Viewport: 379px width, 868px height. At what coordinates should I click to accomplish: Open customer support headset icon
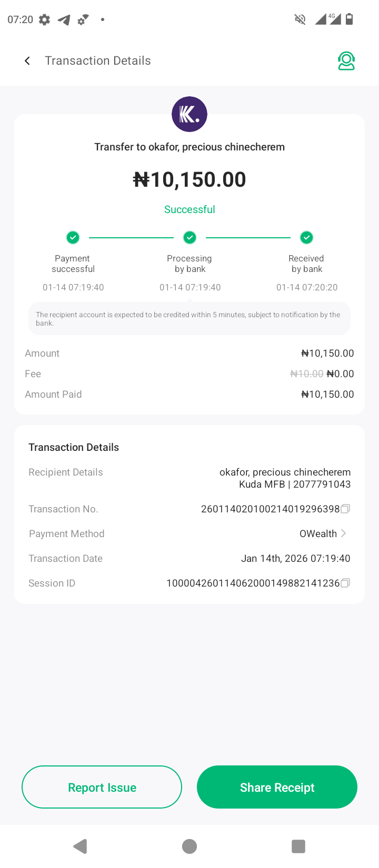(x=346, y=61)
